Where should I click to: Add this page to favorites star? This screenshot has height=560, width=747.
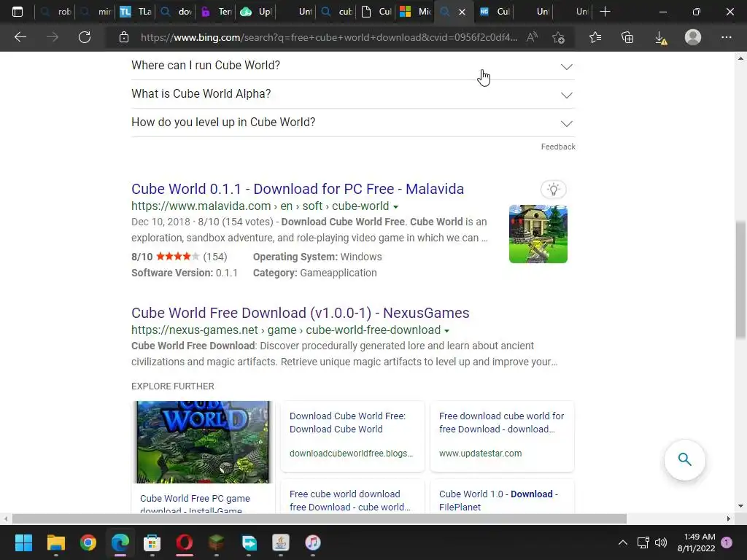(x=558, y=37)
